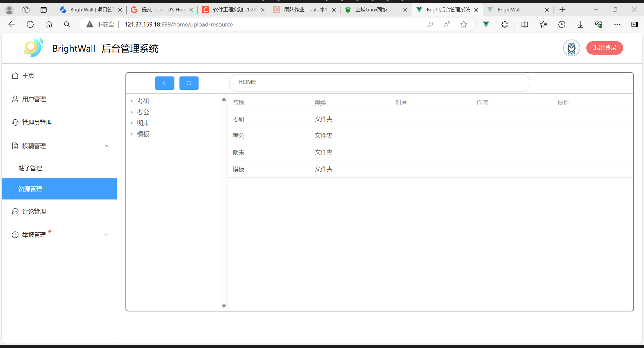644x348 pixels.
Task: Click the password key icon in address bar
Action: coord(430,24)
